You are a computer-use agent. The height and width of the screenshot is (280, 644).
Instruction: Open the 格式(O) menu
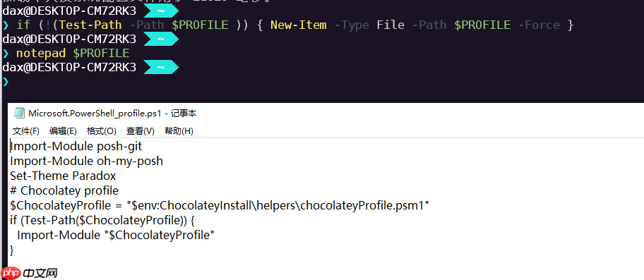[x=102, y=131]
